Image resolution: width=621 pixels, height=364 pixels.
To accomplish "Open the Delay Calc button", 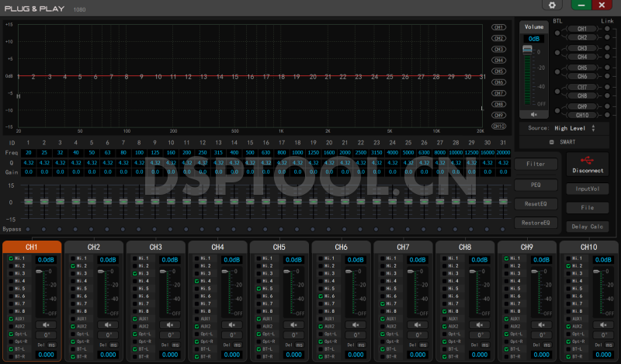I will 587,227.
